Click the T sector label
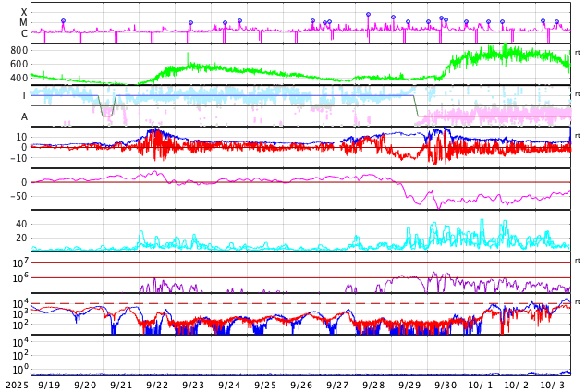The image size is (586, 392). (x=24, y=95)
